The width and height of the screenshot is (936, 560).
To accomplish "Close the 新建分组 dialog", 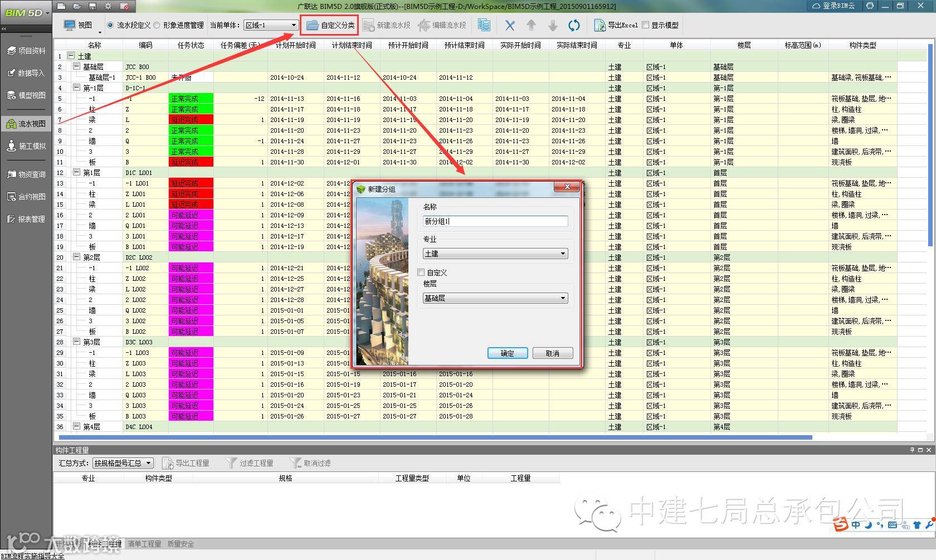I will (x=567, y=187).
